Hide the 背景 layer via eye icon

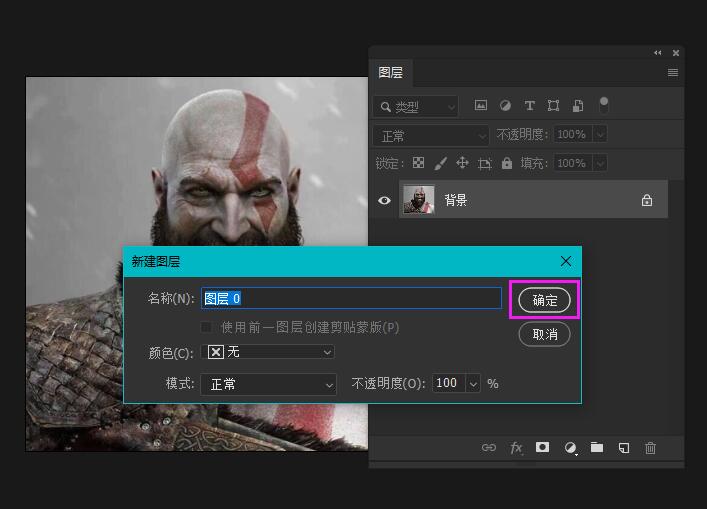[384, 200]
